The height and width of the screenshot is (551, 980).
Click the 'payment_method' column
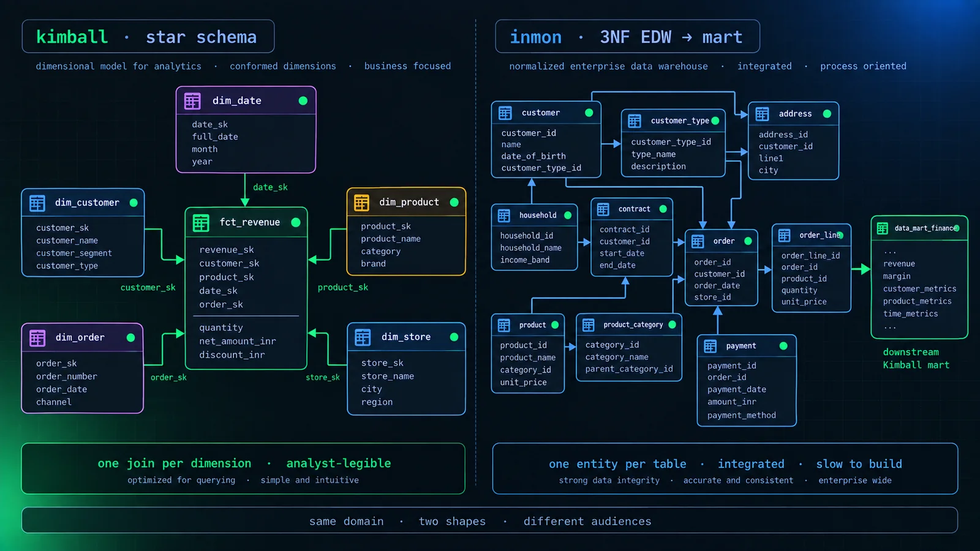742,416
